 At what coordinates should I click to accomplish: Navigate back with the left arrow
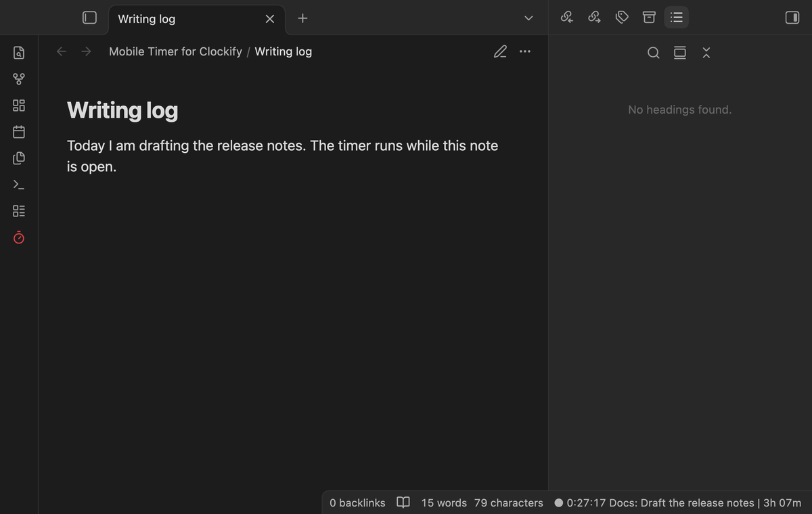[62, 51]
